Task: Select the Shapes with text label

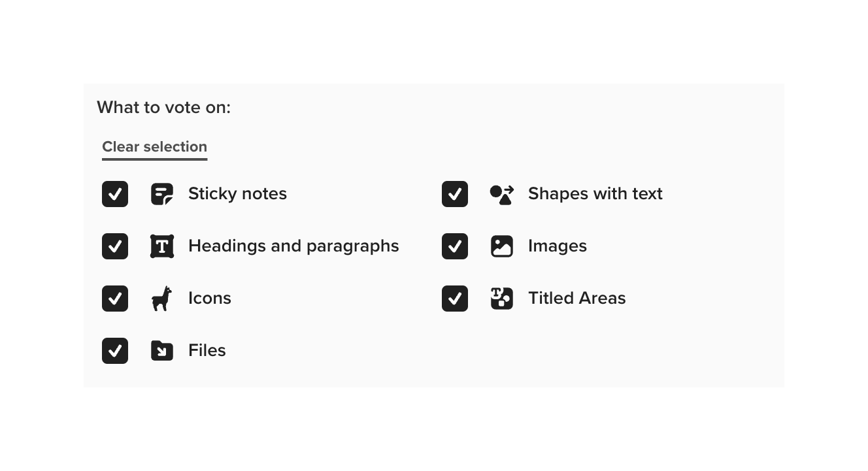Action: click(x=595, y=193)
